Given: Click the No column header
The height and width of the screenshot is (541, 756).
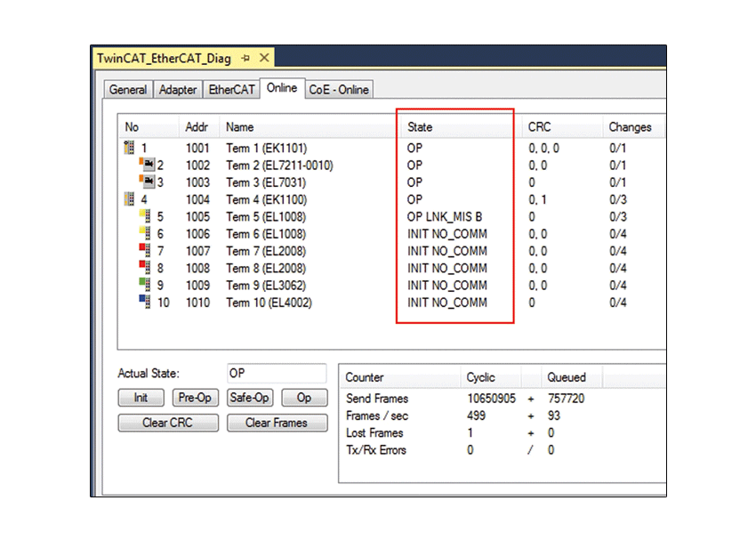Looking at the screenshot, I should [149, 127].
